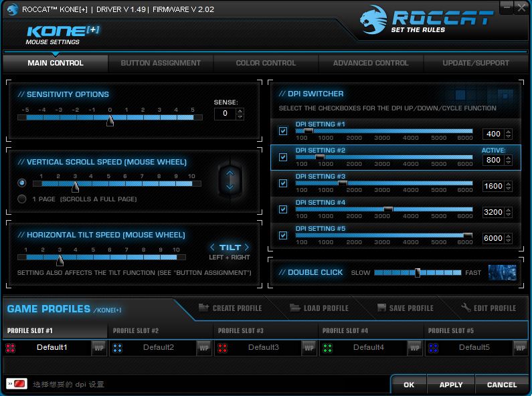Click the Apply button
The height and width of the screenshot is (396, 532).
click(451, 385)
